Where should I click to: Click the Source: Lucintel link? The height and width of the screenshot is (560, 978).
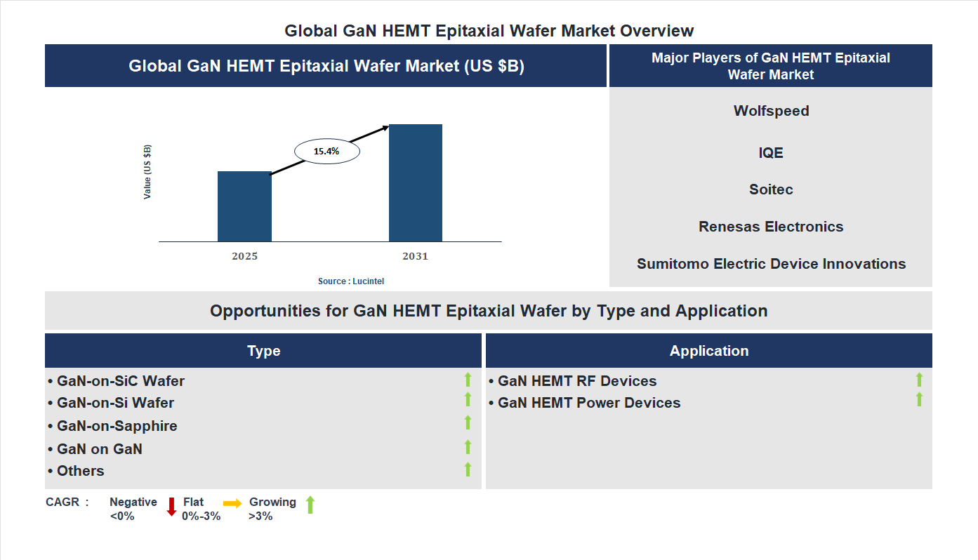click(350, 281)
